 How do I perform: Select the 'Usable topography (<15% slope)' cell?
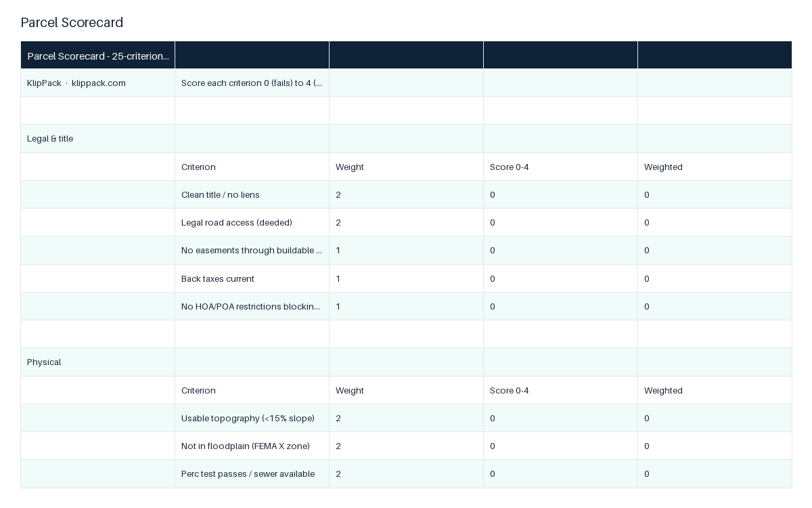(x=252, y=418)
